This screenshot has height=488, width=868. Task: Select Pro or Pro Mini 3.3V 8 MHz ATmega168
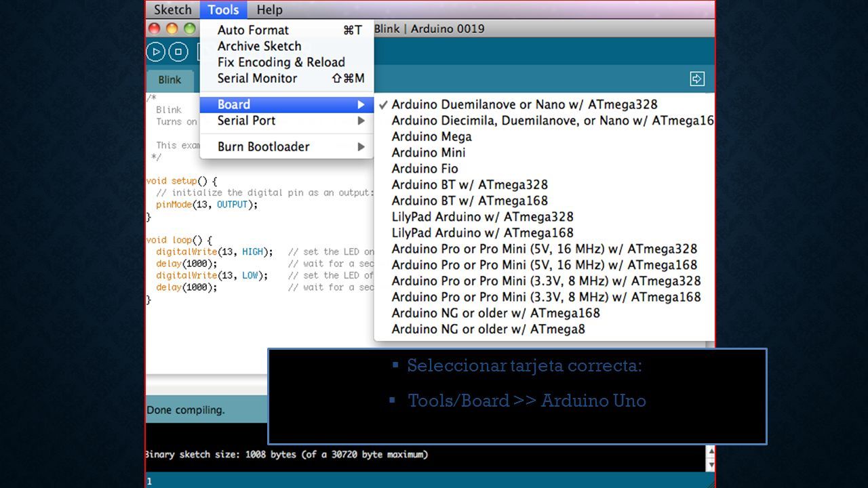[545, 297]
